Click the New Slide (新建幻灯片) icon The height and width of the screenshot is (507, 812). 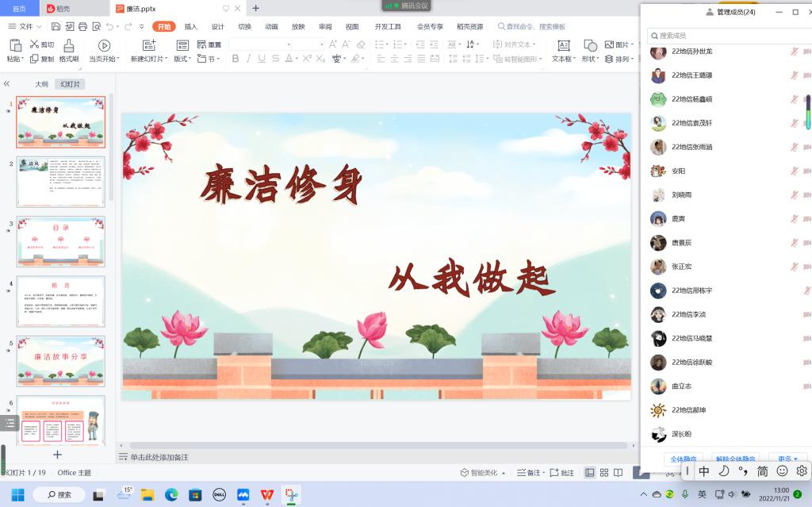(148, 45)
